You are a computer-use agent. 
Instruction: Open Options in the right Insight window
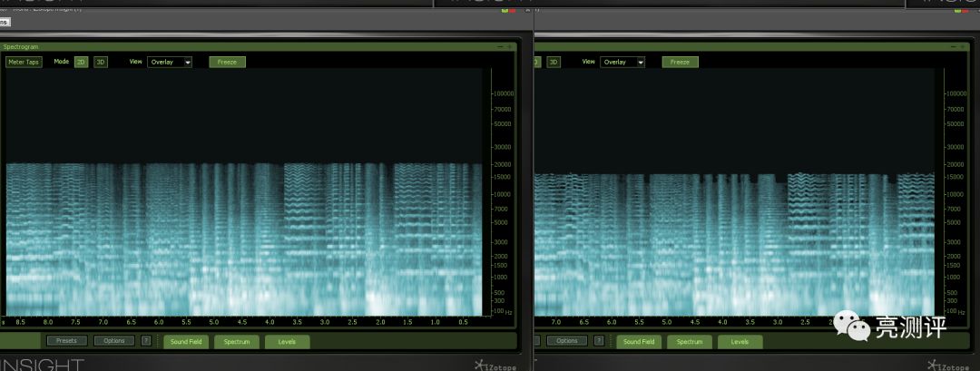tap(567, 341)
